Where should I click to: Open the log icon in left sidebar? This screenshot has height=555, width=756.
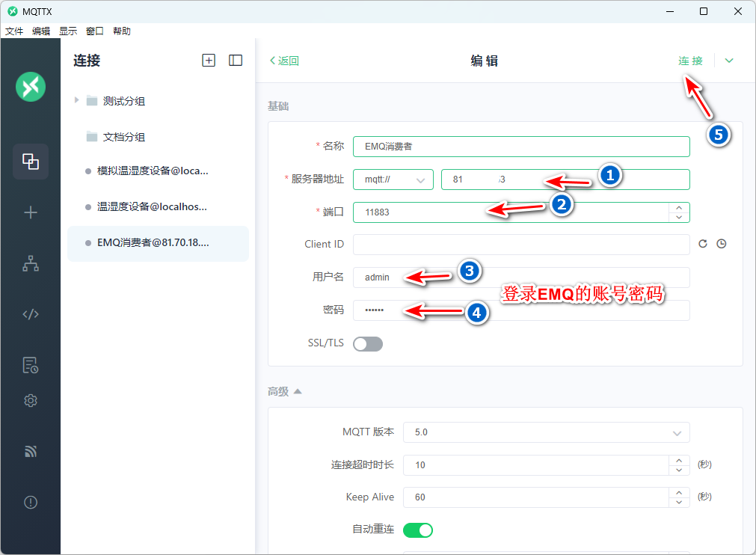pyautogui.click(x=31, y=365)
